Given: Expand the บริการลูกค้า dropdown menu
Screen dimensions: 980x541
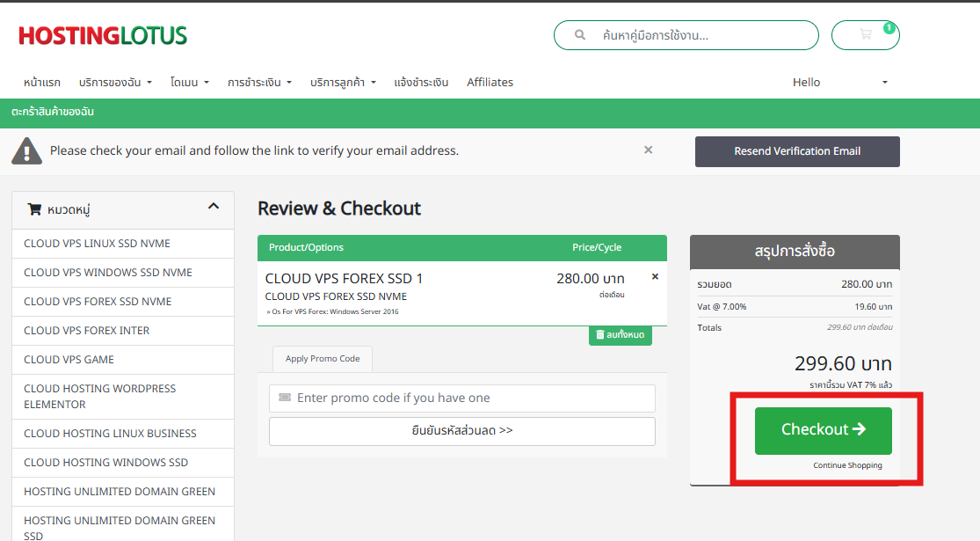Looking at the screenshot, I should pyautogui.click(x=343, y=82).
